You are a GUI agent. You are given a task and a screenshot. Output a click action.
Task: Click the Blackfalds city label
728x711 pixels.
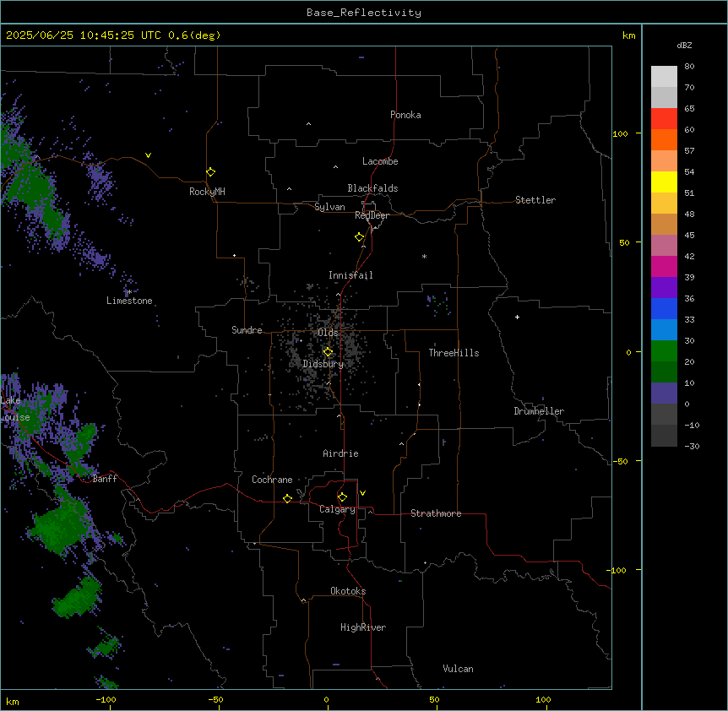pyautogui.click(x=372, y=188)
